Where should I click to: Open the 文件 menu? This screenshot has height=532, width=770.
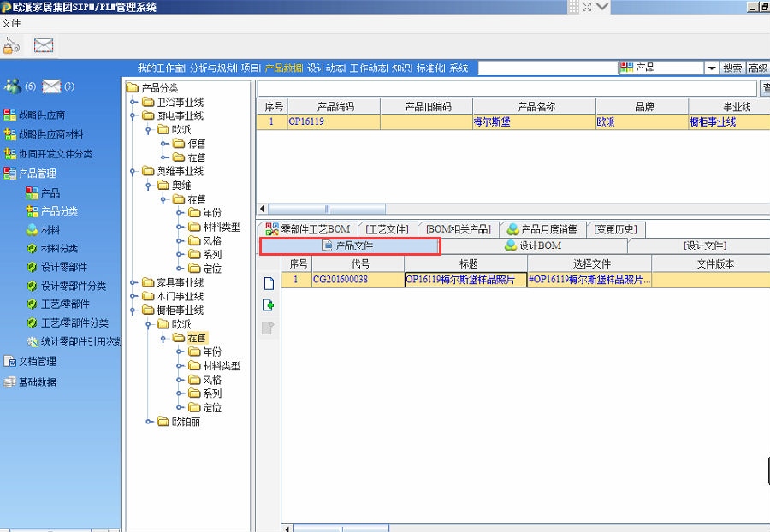click(x=11, y=23)
